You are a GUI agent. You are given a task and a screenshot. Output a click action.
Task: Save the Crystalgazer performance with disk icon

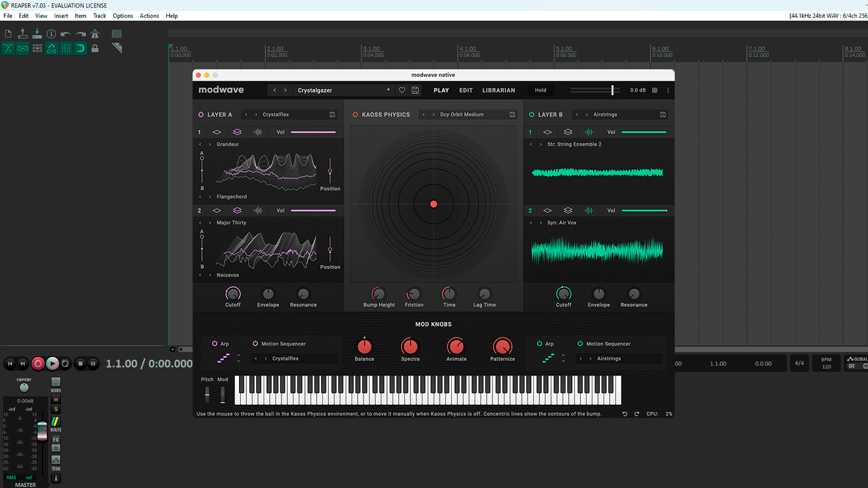click(x=415, y=90)
